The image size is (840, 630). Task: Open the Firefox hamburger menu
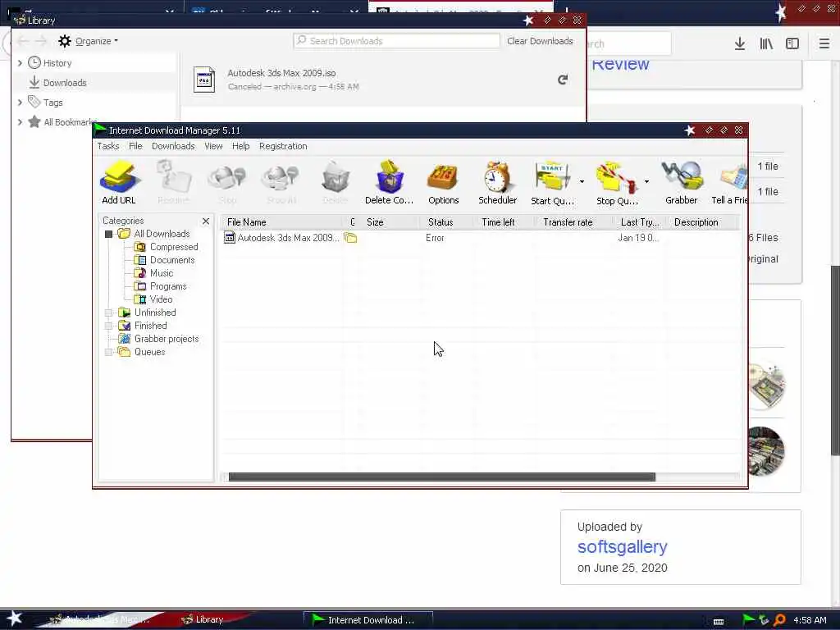(824, 44)
